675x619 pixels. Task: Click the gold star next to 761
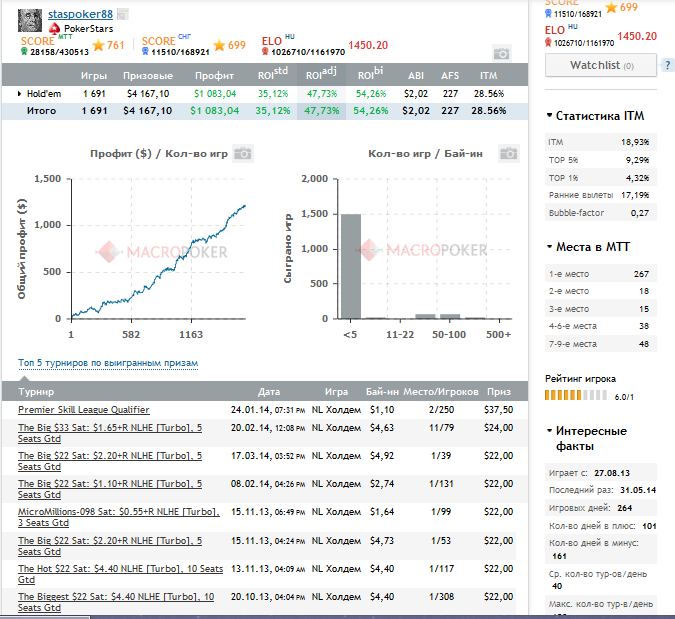coord(99,45)
